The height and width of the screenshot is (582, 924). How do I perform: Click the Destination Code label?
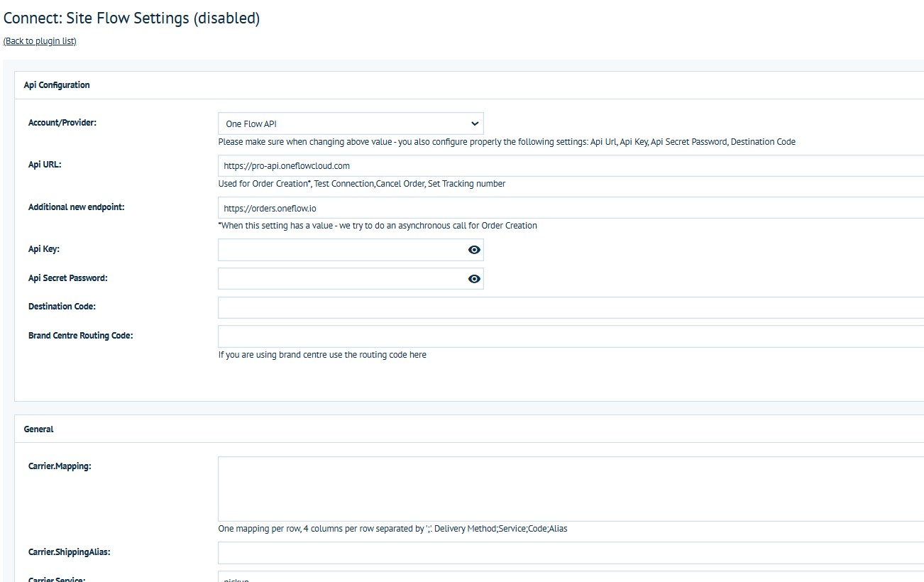pyautogui.click(x=62, y=307)
